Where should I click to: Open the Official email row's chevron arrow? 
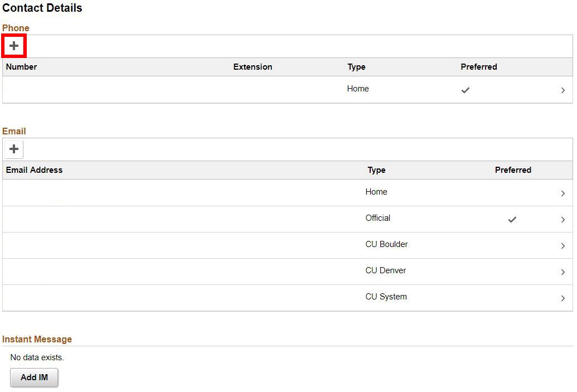point(563,220)
